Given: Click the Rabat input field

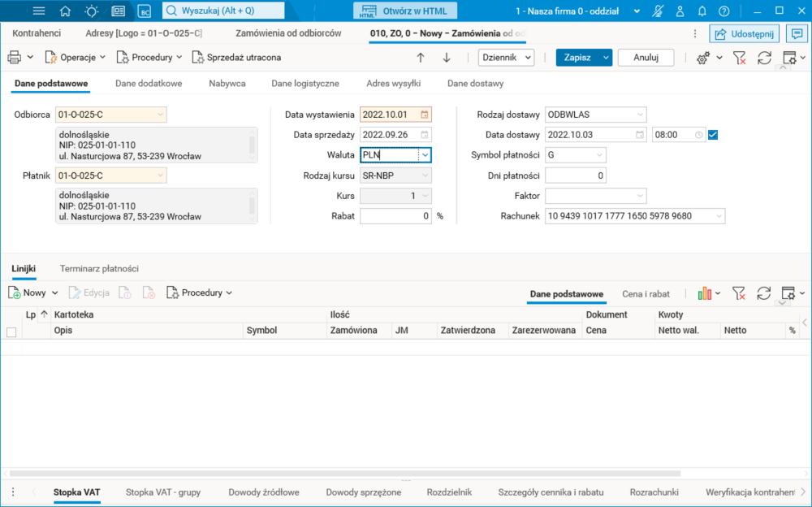Looking at the screenshot, I should click(x=395, y=216).
